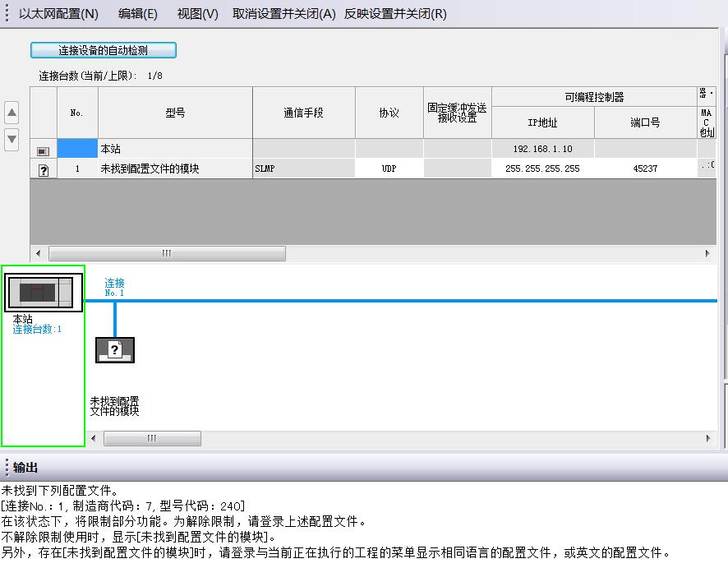Open the 视图(V) menu
Viewport: 728px width, 568px height.
click(x=197, y=14)
